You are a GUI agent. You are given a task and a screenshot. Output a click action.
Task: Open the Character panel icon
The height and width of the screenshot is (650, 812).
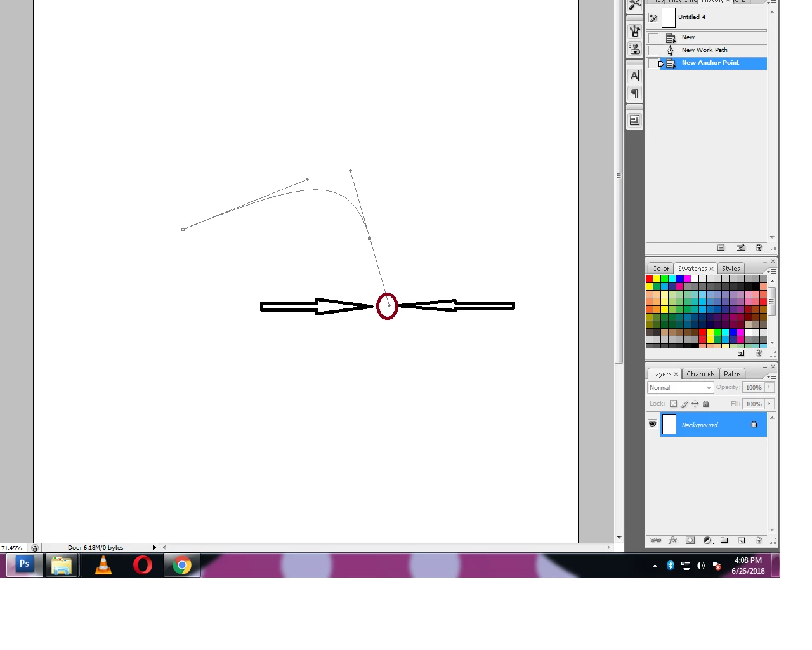pos(634,76)
